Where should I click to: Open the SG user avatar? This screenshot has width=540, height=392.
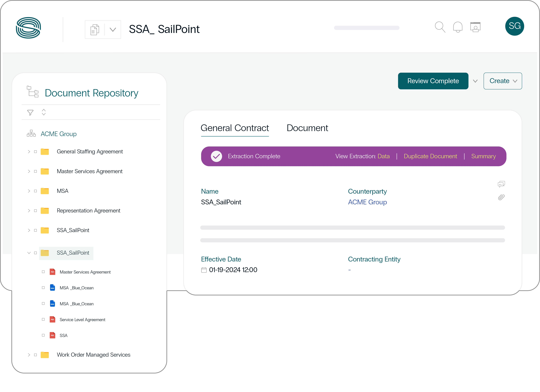[x=515, y=26]
